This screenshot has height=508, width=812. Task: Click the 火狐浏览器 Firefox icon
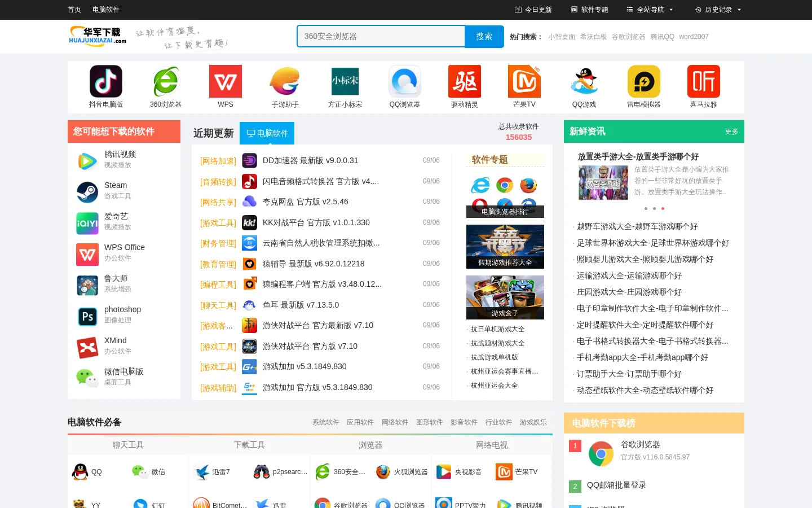(x=383, y=472)
